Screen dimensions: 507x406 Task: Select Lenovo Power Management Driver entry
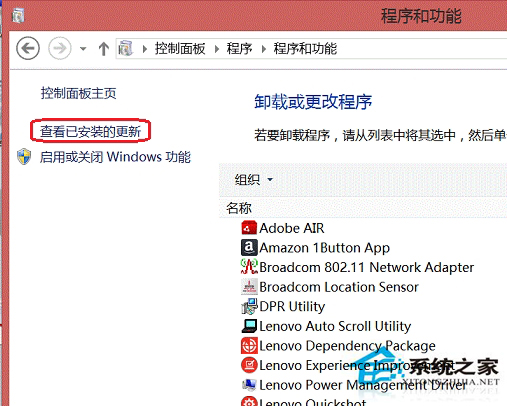[363, 385]
